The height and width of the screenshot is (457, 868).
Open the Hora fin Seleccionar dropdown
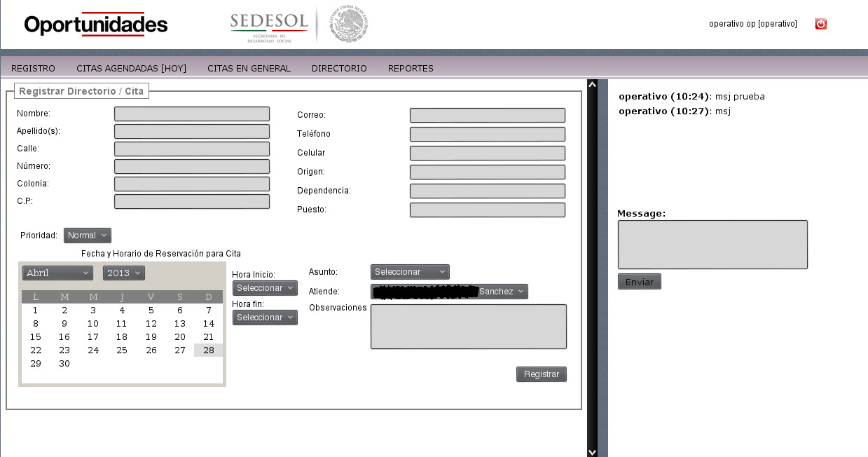tap(264, 317)
